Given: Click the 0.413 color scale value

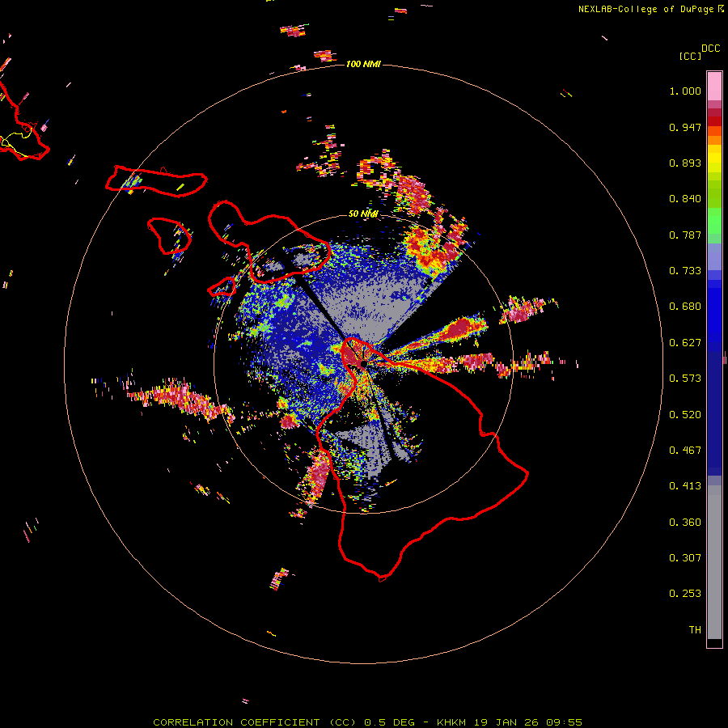Looking at the screenshot, I should point(685,486).
